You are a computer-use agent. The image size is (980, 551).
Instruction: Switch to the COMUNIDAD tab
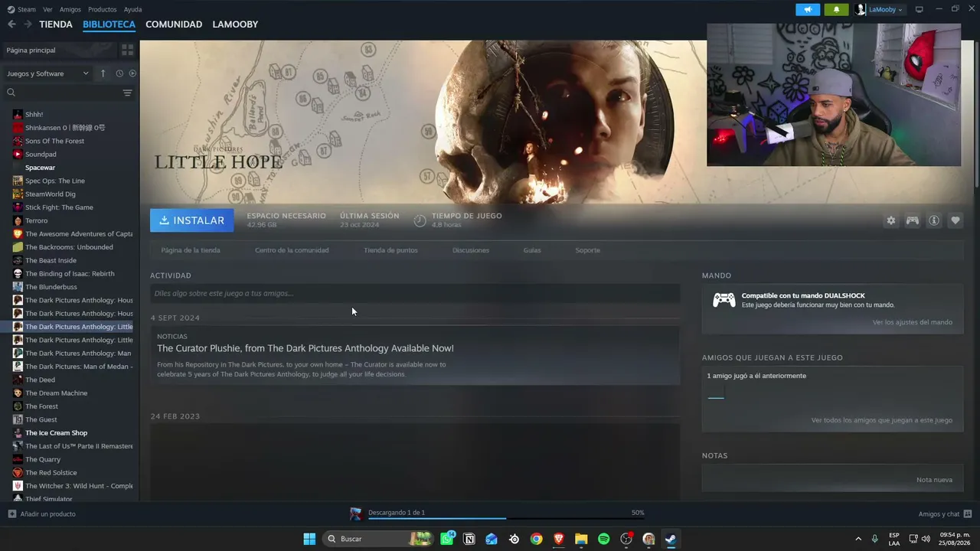click(x=174, y=24)
